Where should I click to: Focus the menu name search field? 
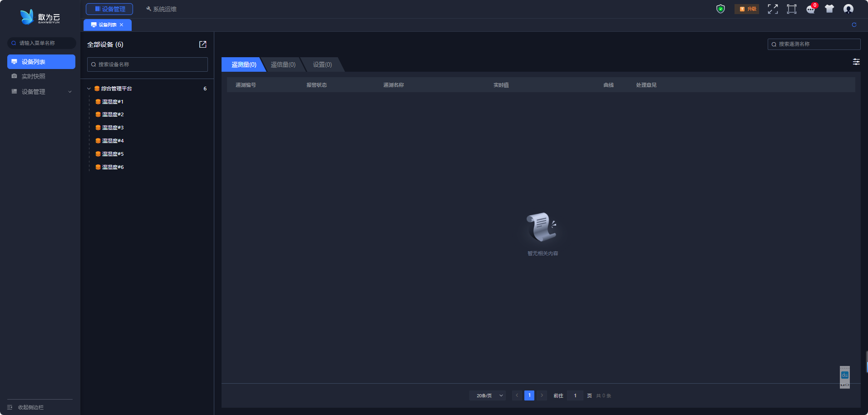tap(42, 43)
